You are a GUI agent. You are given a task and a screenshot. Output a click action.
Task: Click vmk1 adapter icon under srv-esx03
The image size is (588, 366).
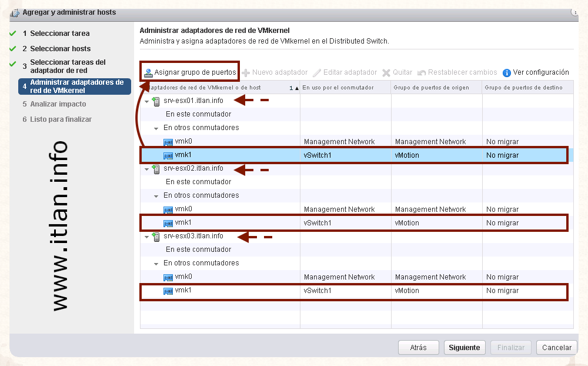click(168, 291)
